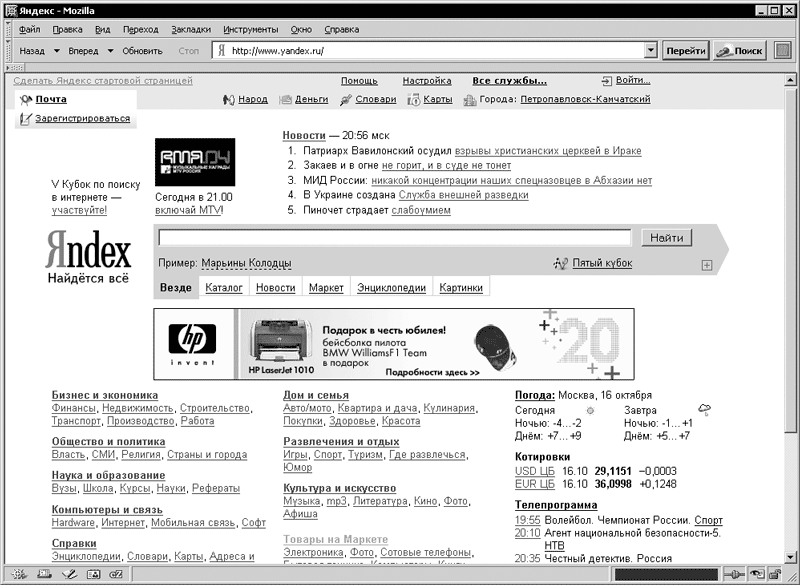Open the Настройка link

(x=427, y=81)
